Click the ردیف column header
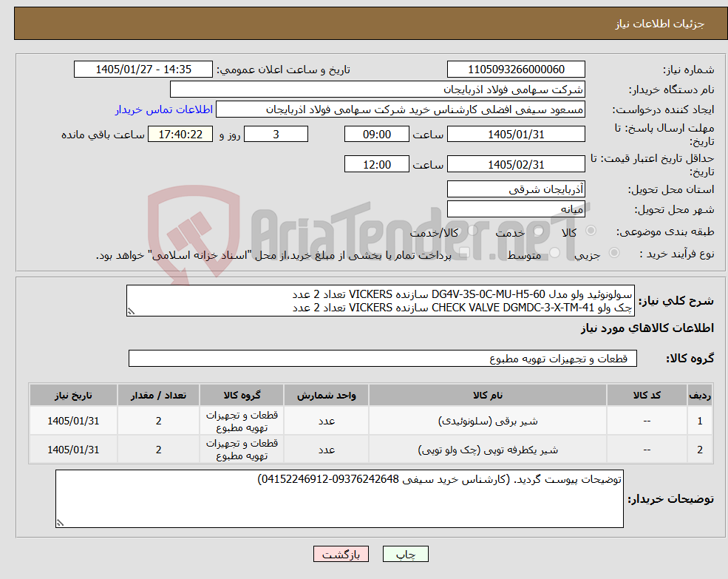 tap(700, 395)
